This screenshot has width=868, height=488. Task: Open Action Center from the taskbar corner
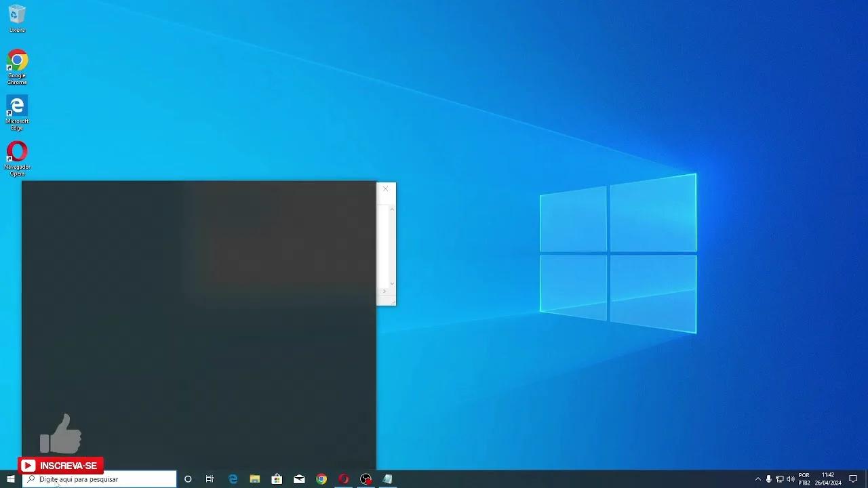[x=852, y=479]
